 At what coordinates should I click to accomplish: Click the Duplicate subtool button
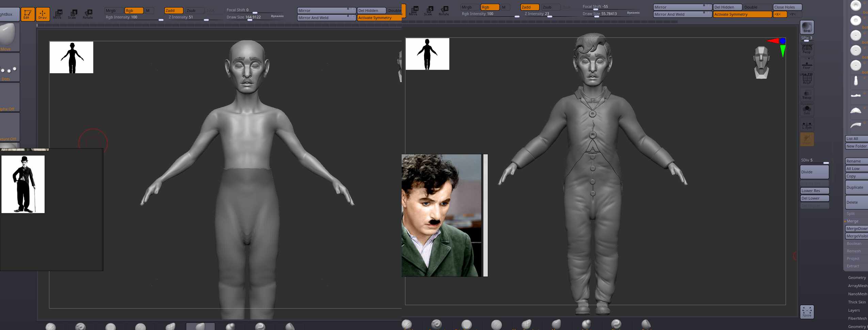pyautogui.click(x=855, y=187)
